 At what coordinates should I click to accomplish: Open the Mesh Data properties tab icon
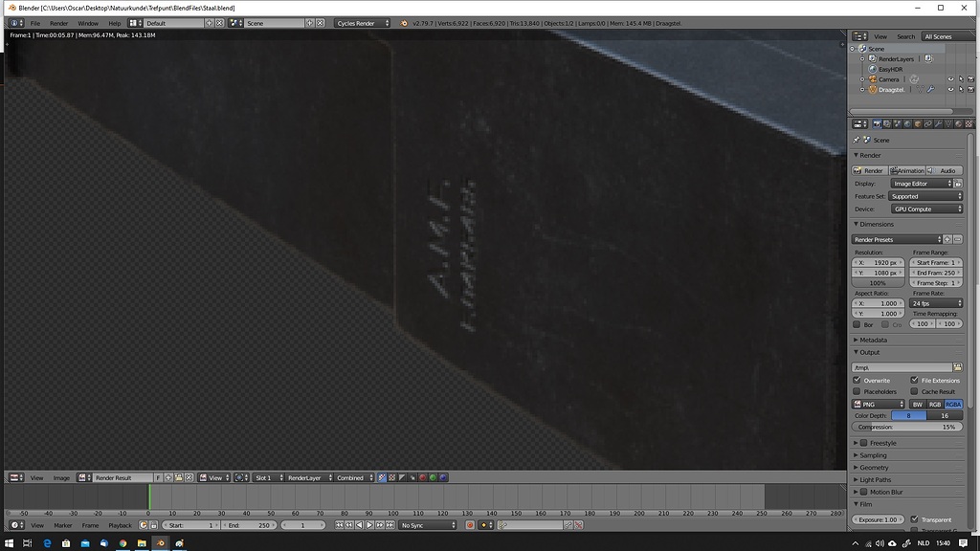(x=948, y=123)
